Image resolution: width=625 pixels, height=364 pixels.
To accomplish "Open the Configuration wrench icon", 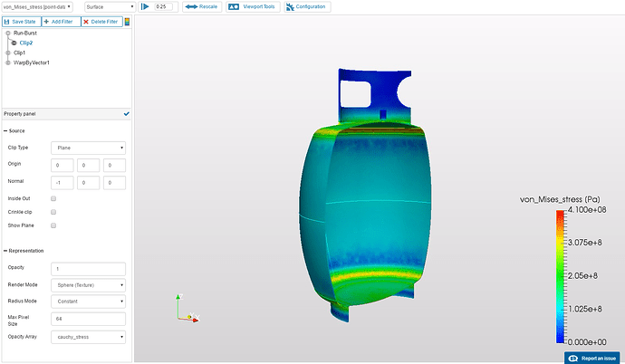I will click(290, 6).
